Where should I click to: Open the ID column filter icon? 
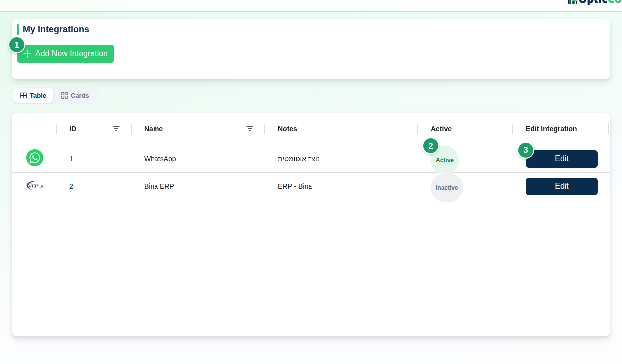(116, 129)
